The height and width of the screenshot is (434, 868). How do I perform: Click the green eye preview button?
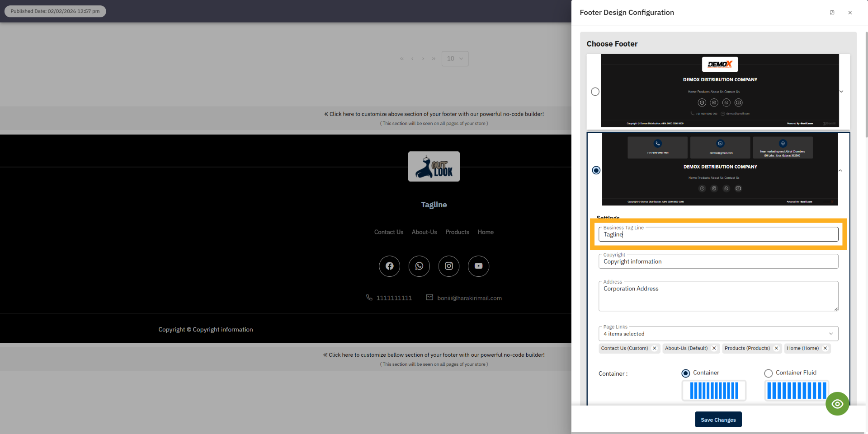coord(837,404)
